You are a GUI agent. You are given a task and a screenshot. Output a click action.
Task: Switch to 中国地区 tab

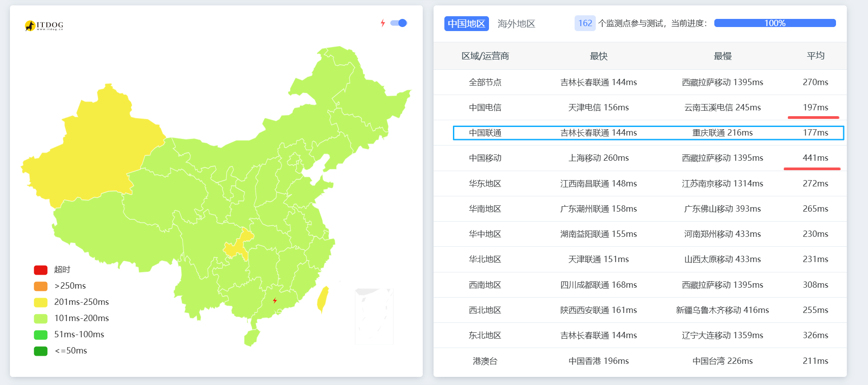tap(466, 23)
